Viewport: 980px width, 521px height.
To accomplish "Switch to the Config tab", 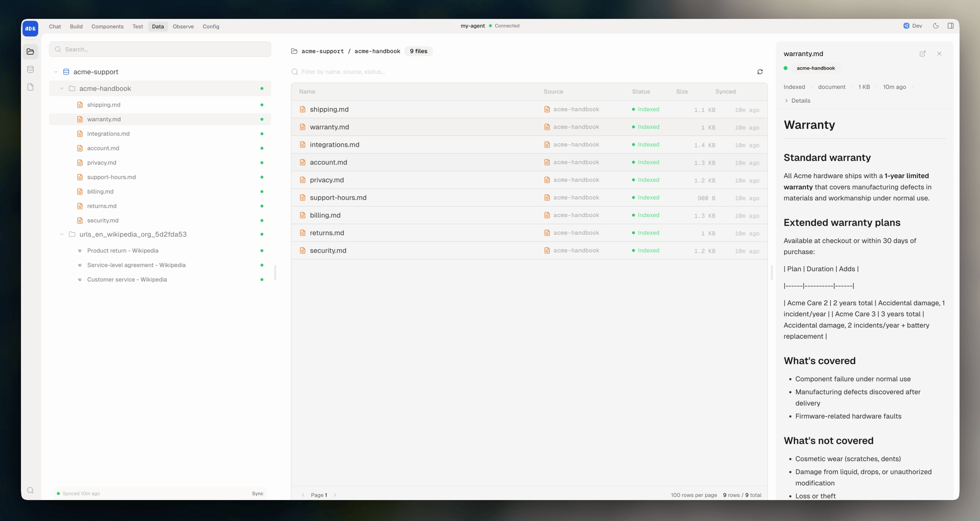I will coord(211,26).
